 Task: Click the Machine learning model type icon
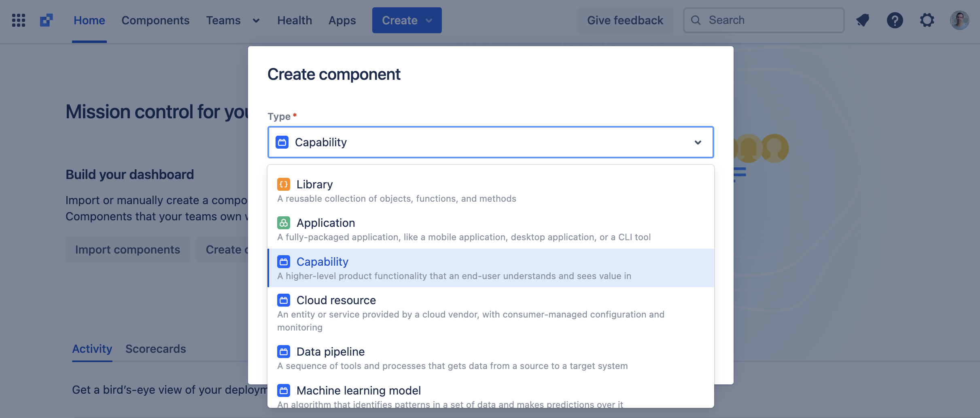284,390
